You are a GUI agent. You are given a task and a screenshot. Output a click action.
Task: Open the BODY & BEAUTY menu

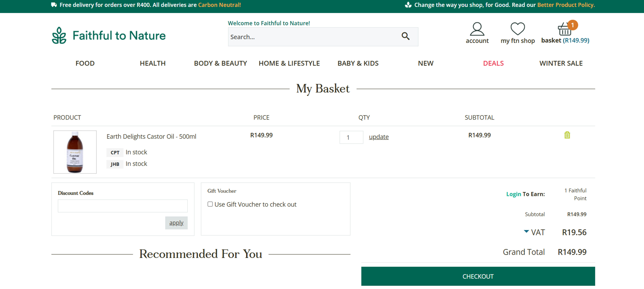pos(220,63)
